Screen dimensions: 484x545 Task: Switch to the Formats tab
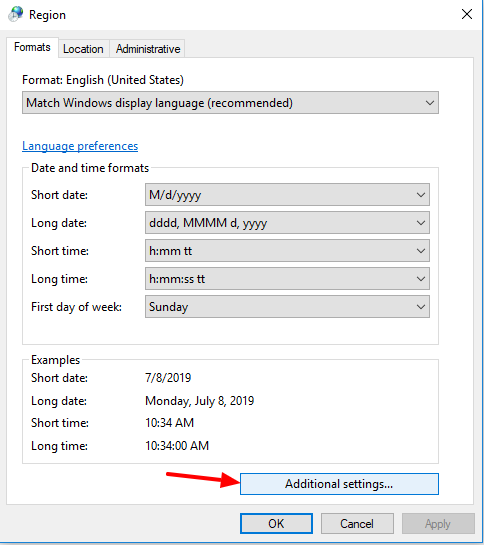point(32,47)
